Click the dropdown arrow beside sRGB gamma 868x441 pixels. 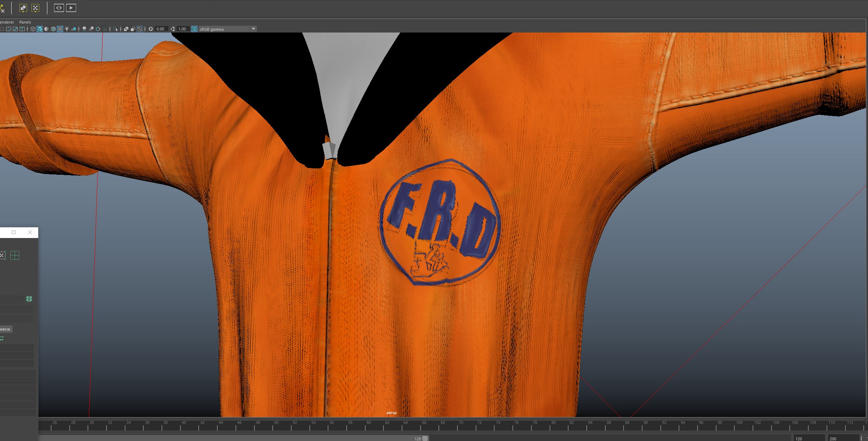(253, 29)
